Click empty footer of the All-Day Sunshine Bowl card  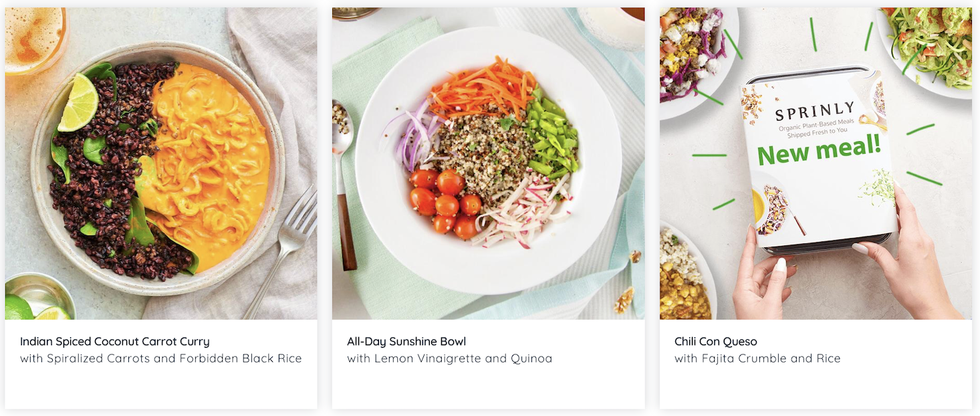pyautogui.click(x=488, y=388)
